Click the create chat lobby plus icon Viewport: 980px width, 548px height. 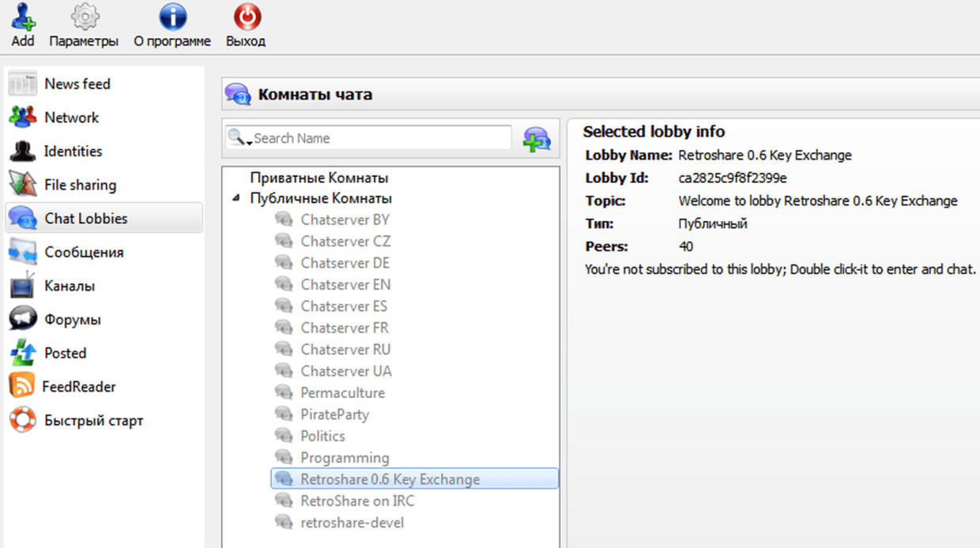click(537, 139)
